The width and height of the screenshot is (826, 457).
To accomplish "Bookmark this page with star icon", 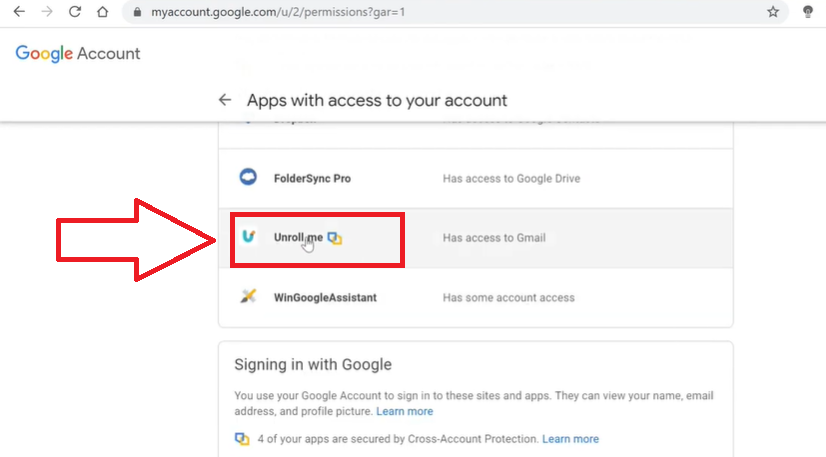I will [x=773, y=12].
